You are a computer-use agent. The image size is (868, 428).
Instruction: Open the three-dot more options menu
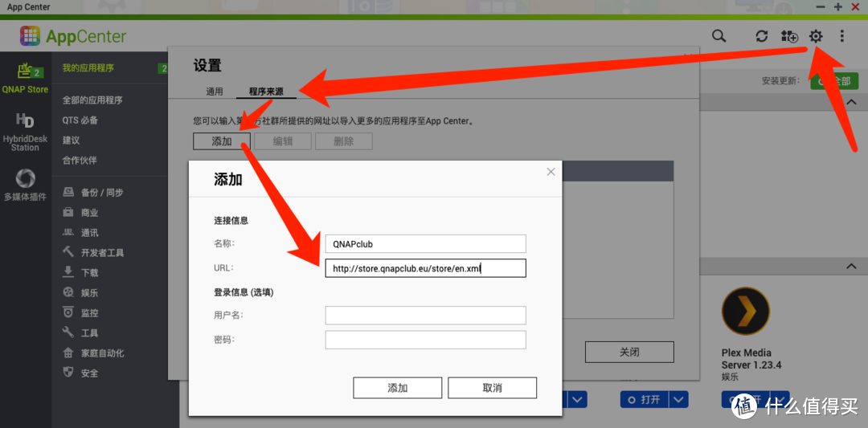click(x=842, y=36)
